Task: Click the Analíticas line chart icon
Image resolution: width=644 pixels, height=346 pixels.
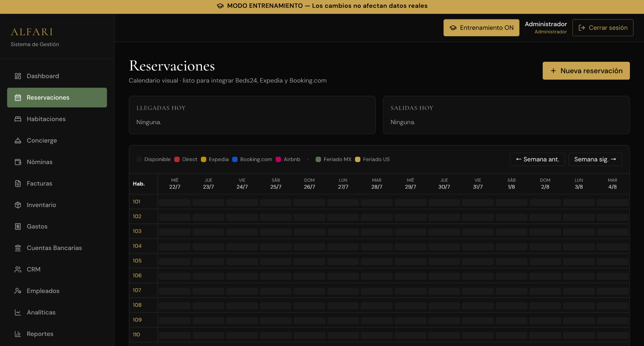Action: (18, 312)
